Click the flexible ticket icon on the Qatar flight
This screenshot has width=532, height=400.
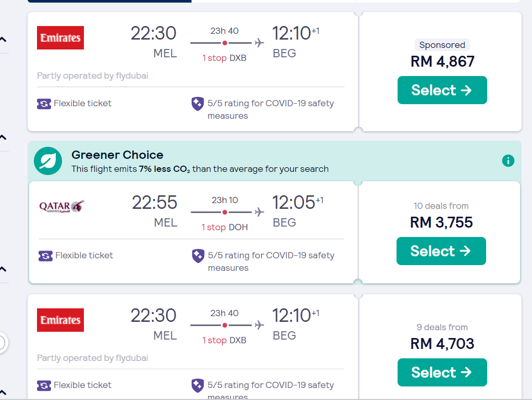tap(45, 256)
